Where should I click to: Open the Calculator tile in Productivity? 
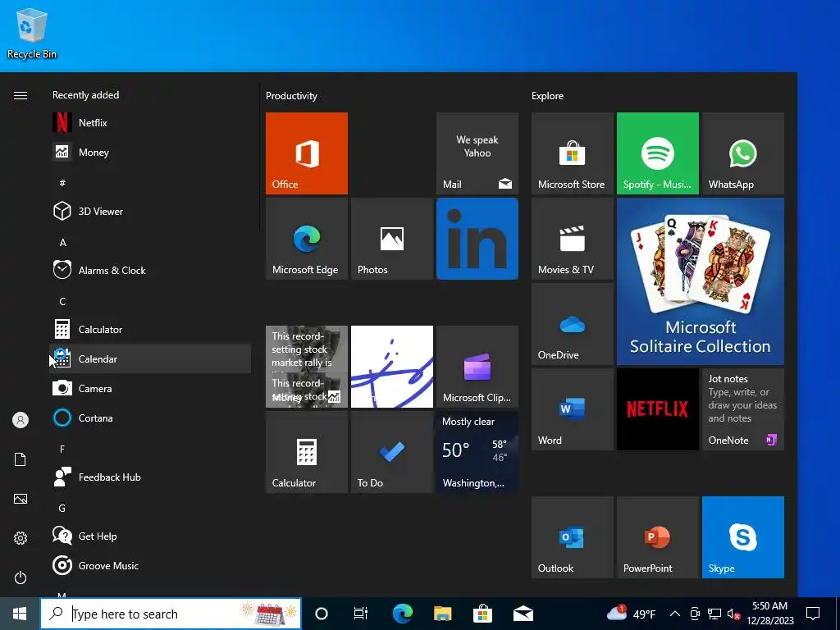pos(307,452)
